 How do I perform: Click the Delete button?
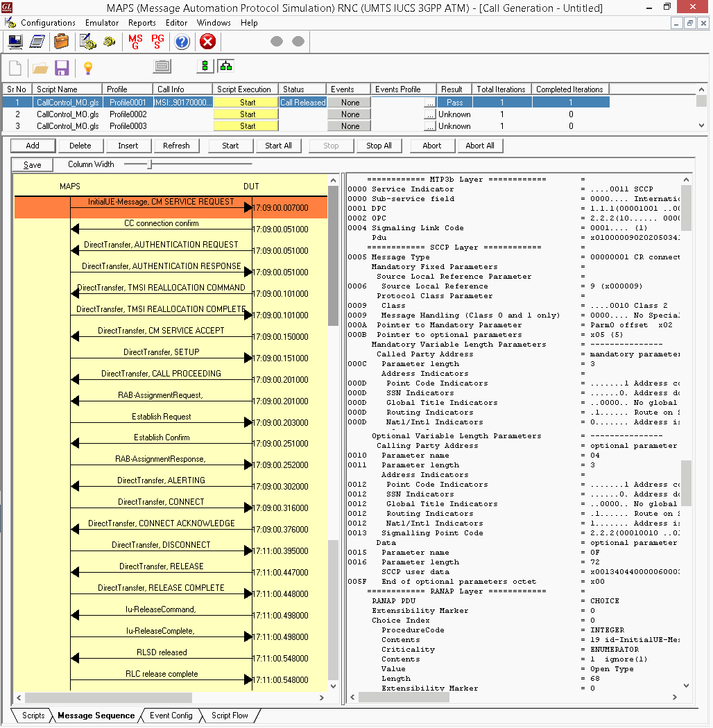click(80, 146)
